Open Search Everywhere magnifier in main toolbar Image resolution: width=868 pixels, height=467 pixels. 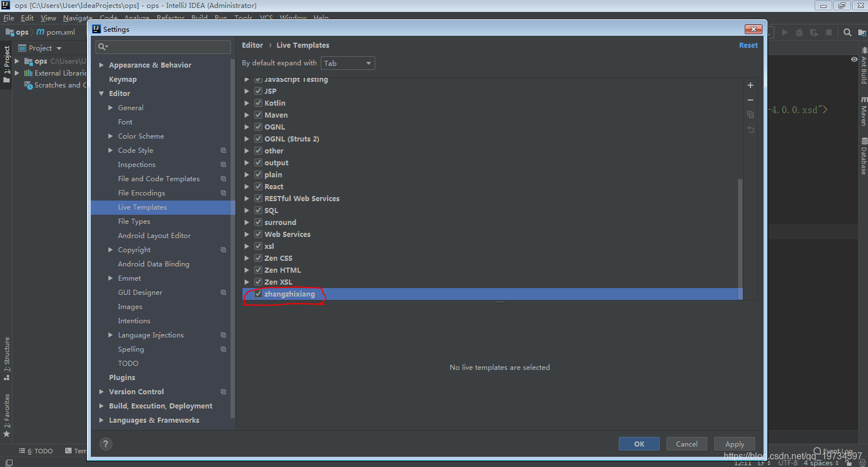point(848,32)
